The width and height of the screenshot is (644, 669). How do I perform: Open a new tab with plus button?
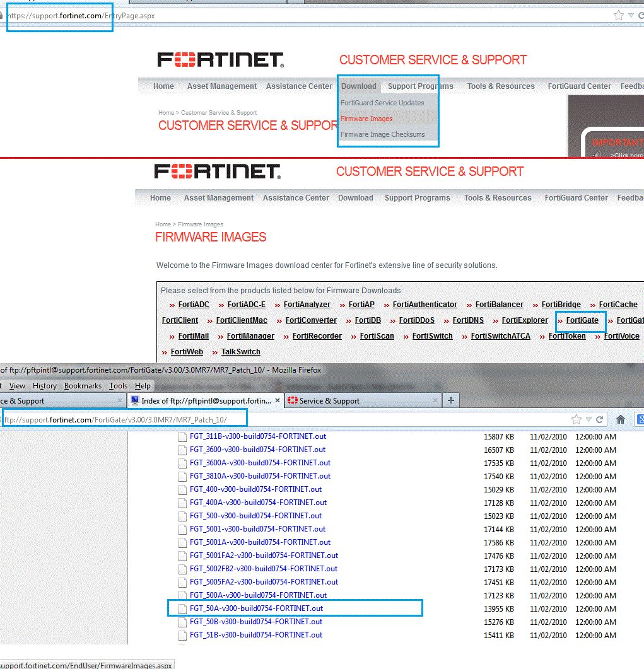click(450, 400)
